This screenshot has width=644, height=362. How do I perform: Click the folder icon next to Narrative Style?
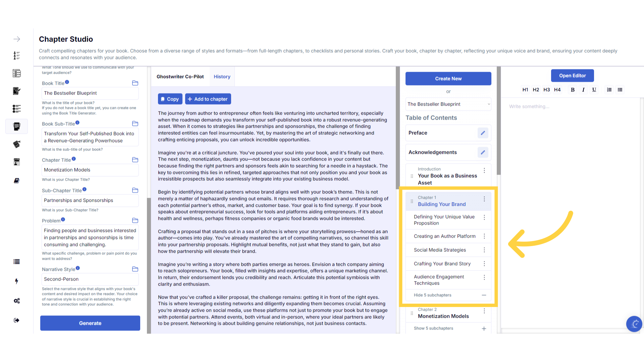pyautogui.click(x=135, y=269)
